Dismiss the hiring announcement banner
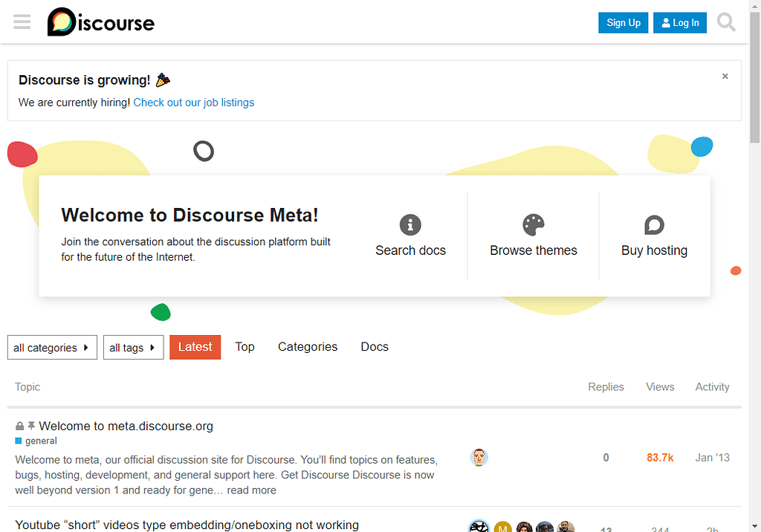The width and height of the screenshot is (761, 532). pos(725,77)
